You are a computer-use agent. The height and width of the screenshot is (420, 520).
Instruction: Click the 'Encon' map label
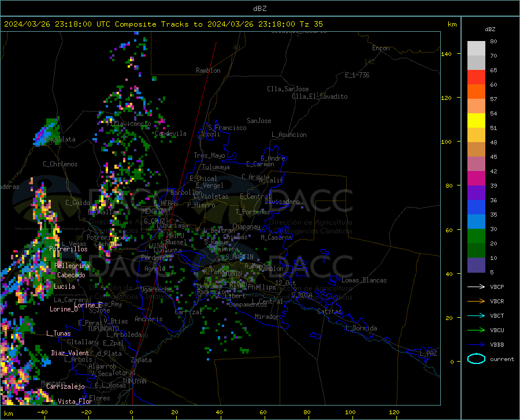(381, 48)
